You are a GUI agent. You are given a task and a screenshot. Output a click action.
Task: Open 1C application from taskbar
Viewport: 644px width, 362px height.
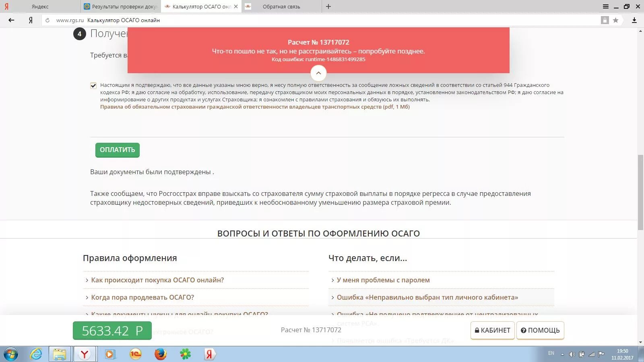tap(135, 354)
